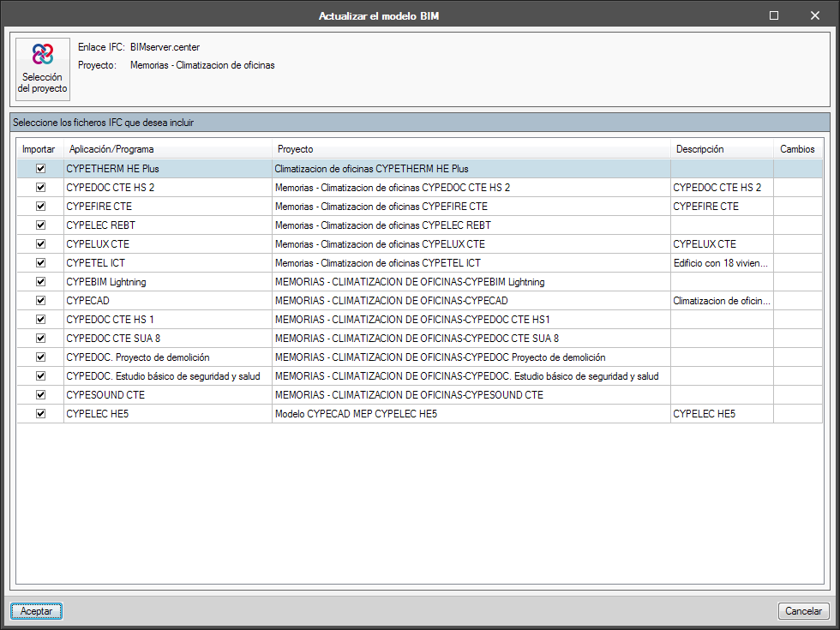Maximize the Actualizar el modelo BIM window

(x=774, y=15)
